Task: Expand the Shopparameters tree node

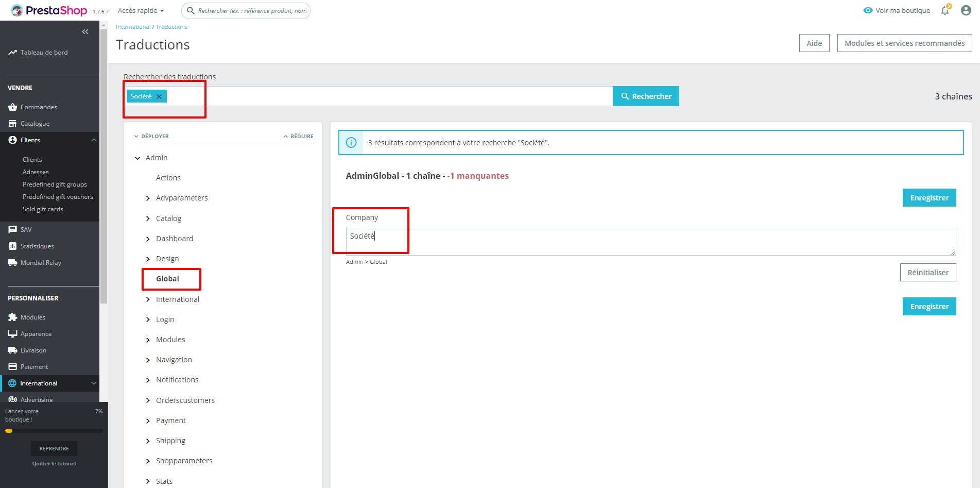Action: (x=148, y=461)
